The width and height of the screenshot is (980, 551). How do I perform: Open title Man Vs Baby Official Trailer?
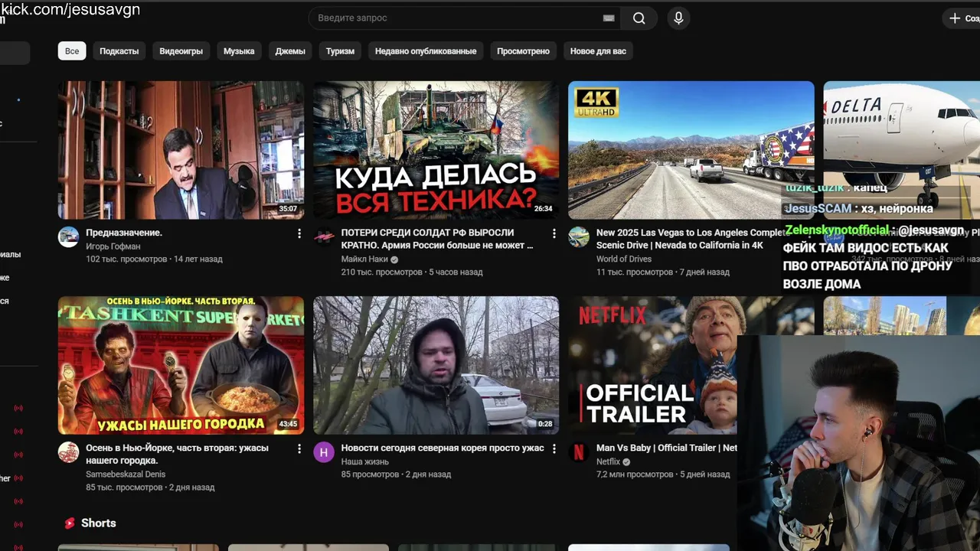[x=666, y=448]
